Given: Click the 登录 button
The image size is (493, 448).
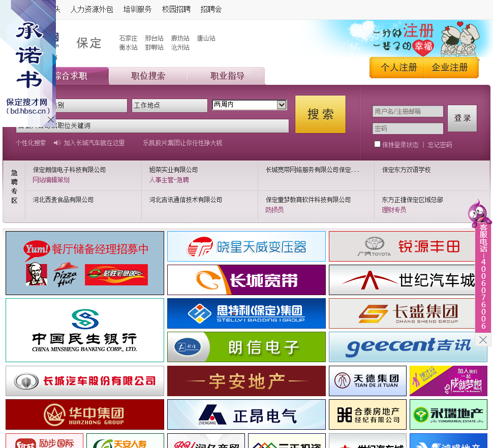Looking at the screenshot, I should (x=462, y=118).
